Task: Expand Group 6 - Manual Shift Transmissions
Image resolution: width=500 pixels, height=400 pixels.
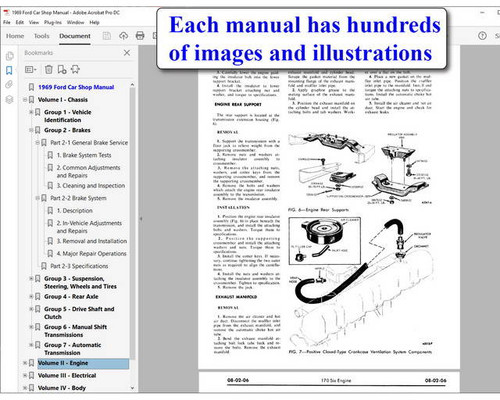Action: (x=31, y=327)
